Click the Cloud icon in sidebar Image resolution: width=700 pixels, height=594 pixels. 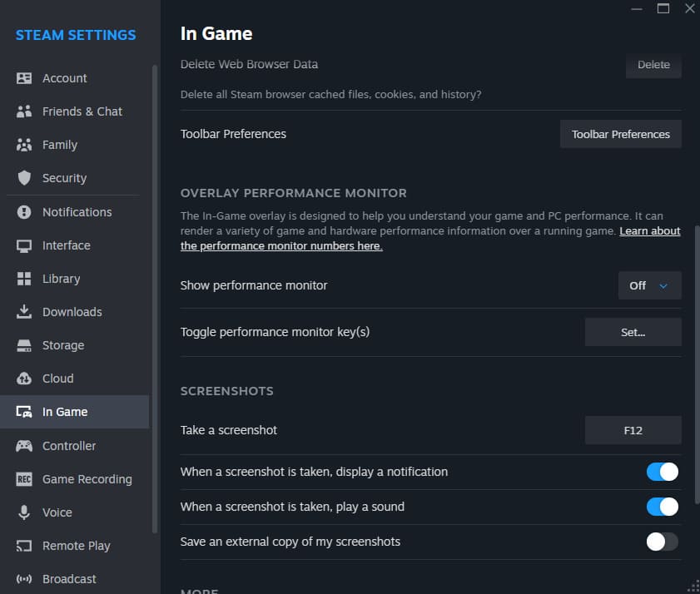click(x=24, y=379)
